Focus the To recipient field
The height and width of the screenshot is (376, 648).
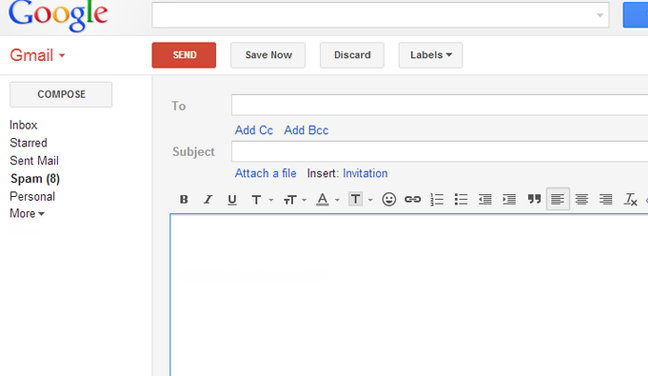click(440, 105)
